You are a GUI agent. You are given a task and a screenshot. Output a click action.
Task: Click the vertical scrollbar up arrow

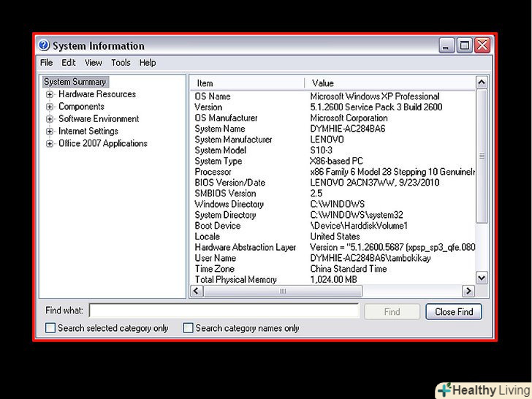tap(482, 83)
